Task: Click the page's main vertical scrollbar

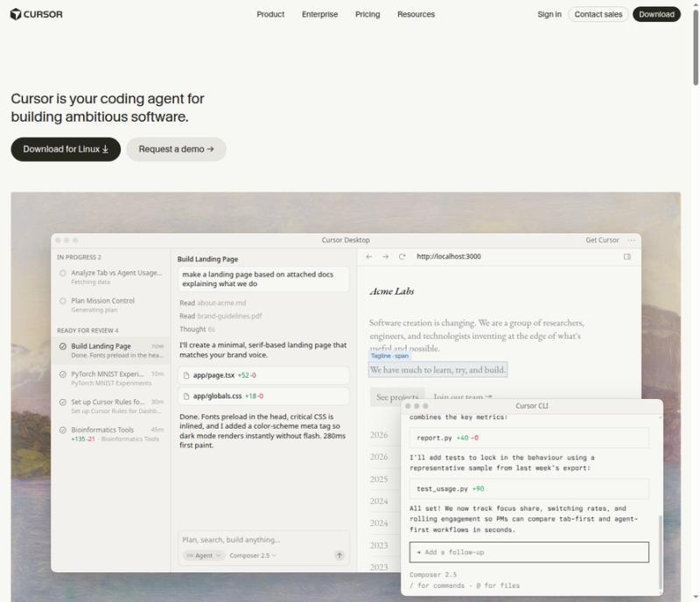Action: coord(696,47)
